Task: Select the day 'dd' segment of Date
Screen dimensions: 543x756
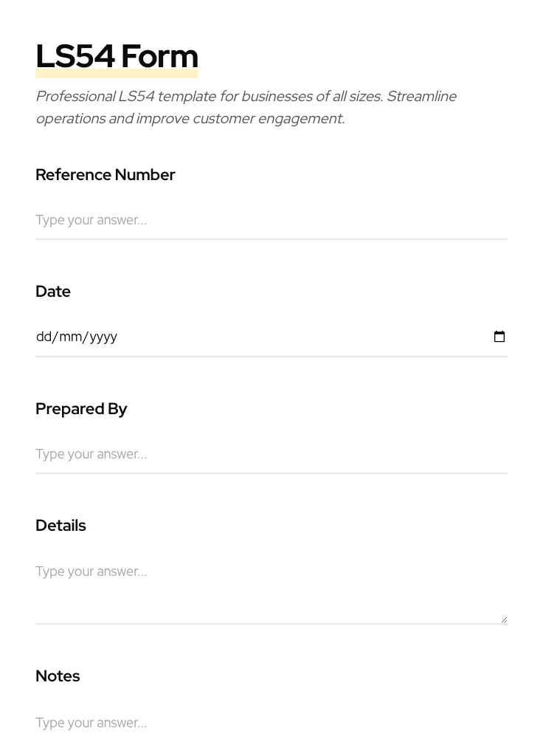Action: point(44,337)
